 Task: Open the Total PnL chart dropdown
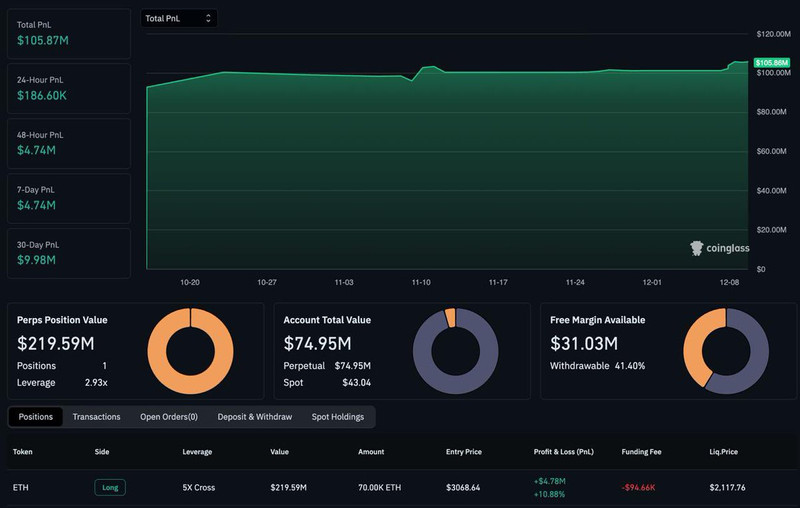[178, 18]
